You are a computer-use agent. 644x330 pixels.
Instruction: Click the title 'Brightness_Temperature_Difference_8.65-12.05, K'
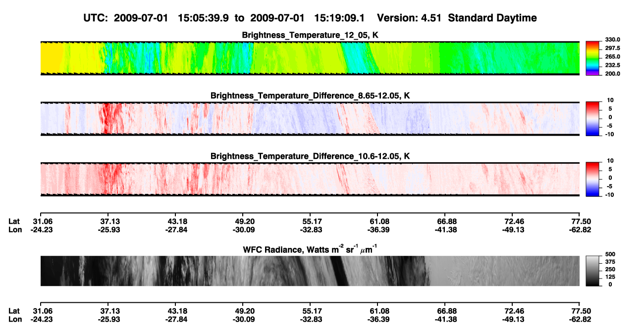click(x=310, y=95)
